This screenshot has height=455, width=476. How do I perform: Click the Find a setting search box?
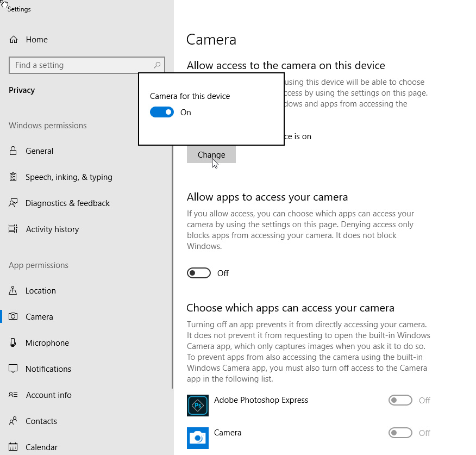pos(82,65)
